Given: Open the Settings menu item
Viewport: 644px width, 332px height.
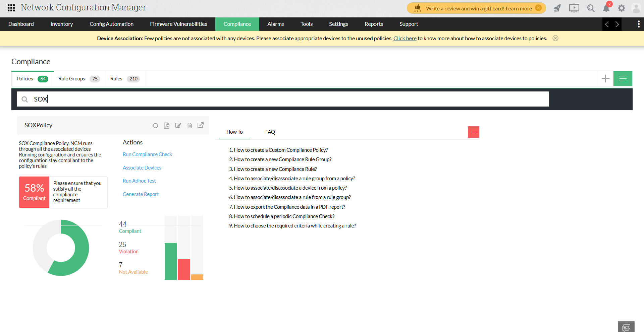Looking at the screenshot, I should [x=338, y=24].
